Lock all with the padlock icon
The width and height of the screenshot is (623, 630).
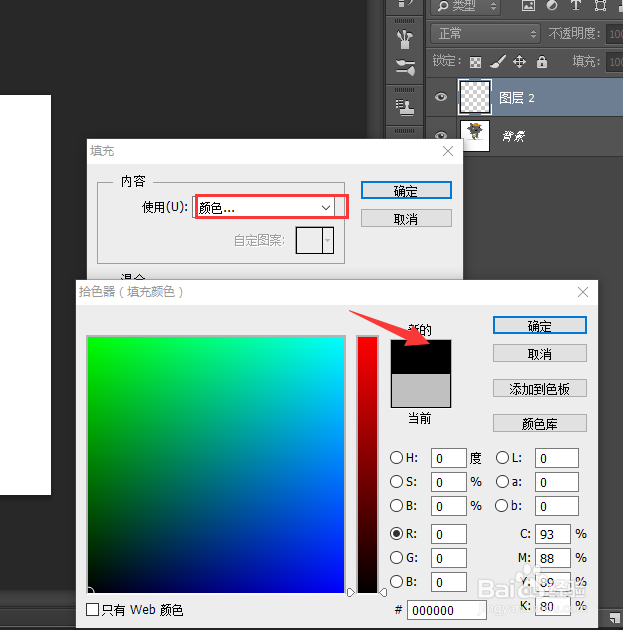[542, 62]
